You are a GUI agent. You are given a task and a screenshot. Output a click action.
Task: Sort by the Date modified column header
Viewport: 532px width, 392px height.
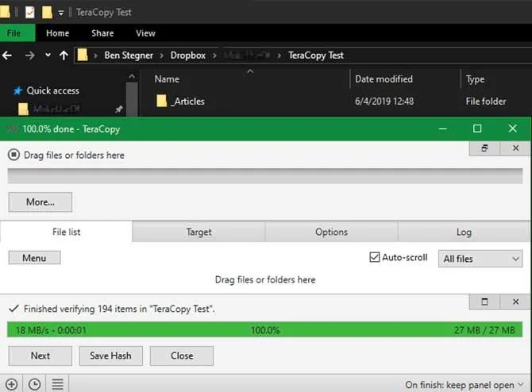(x=384, y=79)
